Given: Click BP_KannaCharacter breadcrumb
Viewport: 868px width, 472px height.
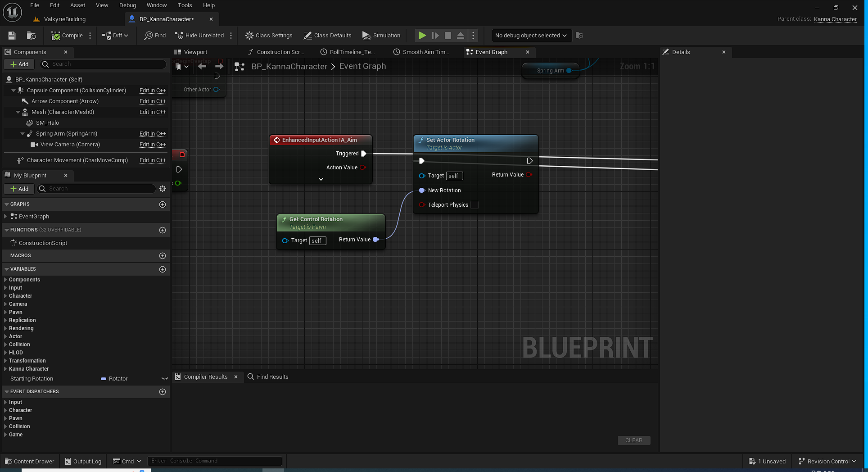Looking at the screenshot, I should [x=289, y=67].
